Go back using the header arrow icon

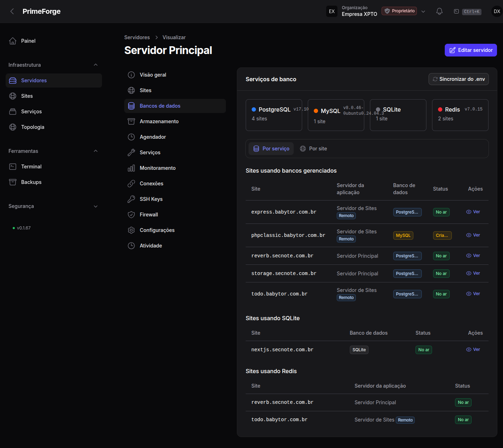12,11
